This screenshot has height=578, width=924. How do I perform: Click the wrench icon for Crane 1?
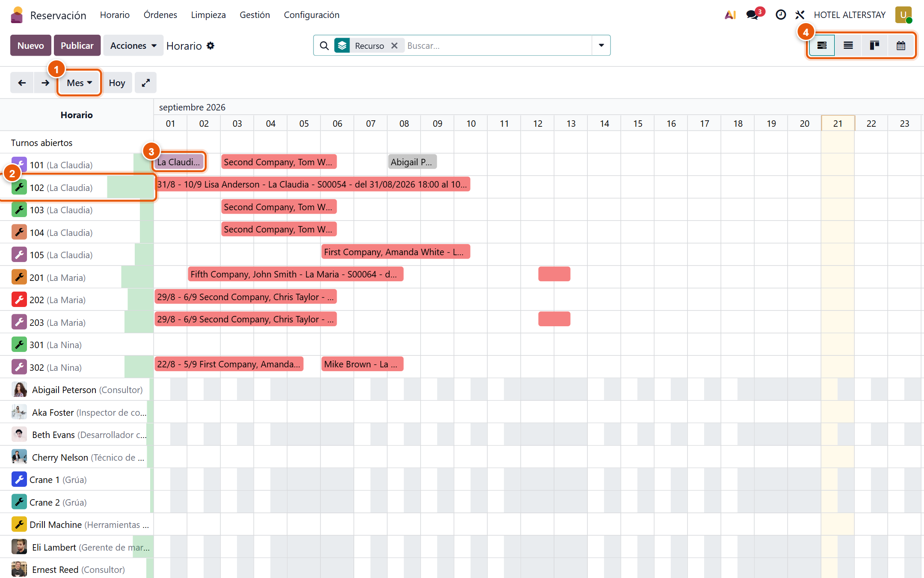[x=19, y=480]
